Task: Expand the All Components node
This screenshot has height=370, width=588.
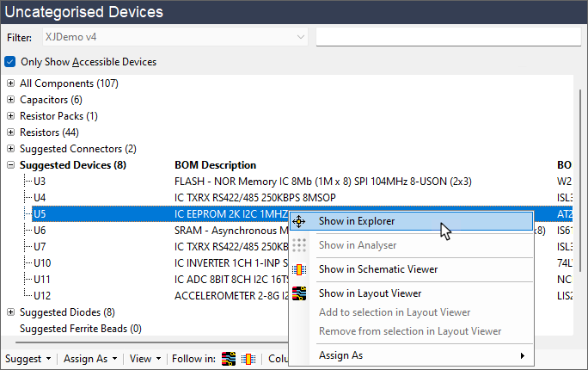Action: tap(10, 83)
